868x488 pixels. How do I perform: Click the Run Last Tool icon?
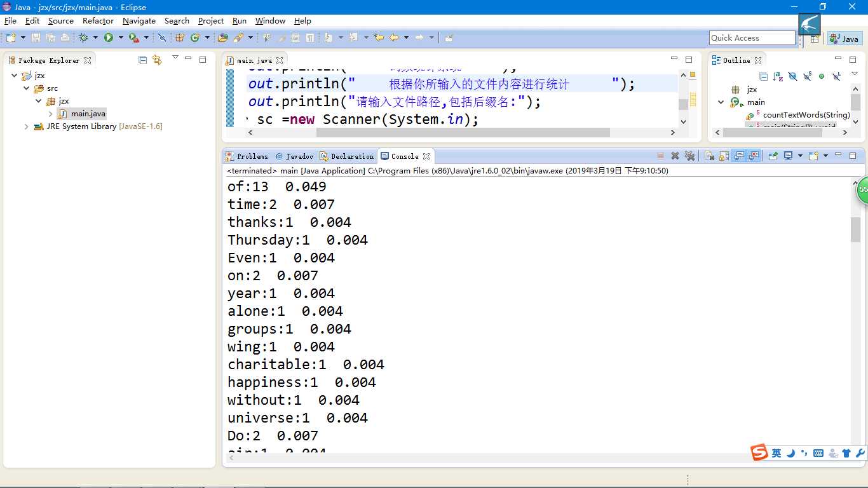[x=133, y=38]
